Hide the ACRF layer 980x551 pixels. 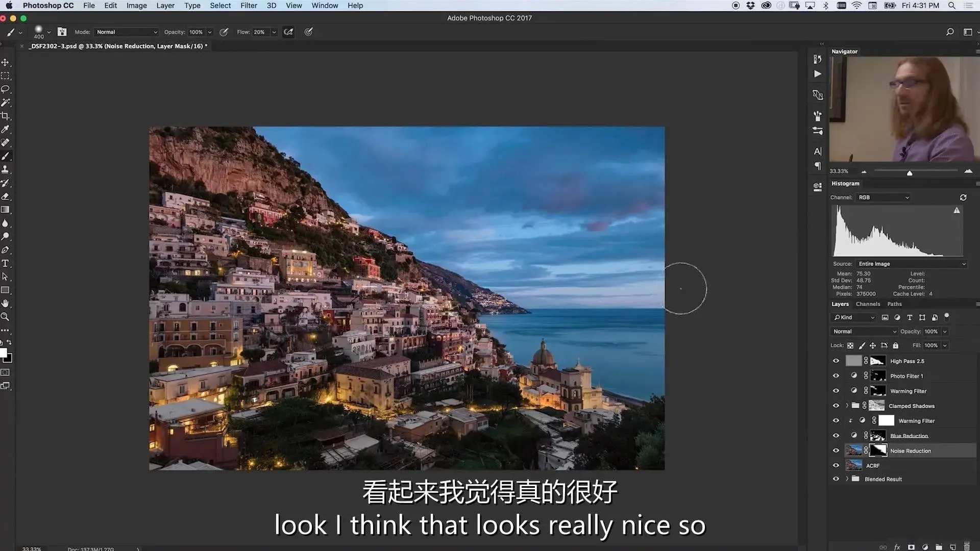click(x=836, y=465)
